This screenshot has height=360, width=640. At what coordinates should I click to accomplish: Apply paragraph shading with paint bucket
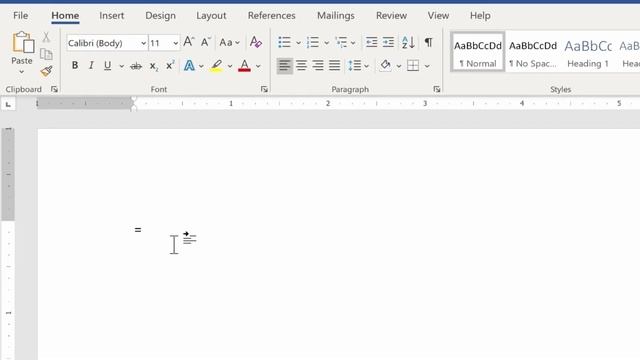click(385, 65)
